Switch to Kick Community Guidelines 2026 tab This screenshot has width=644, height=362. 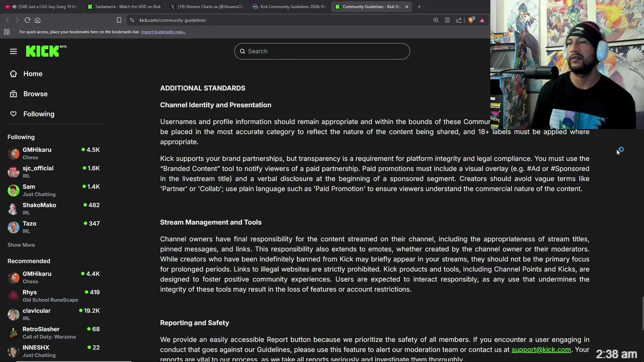(x=289, y=7)
